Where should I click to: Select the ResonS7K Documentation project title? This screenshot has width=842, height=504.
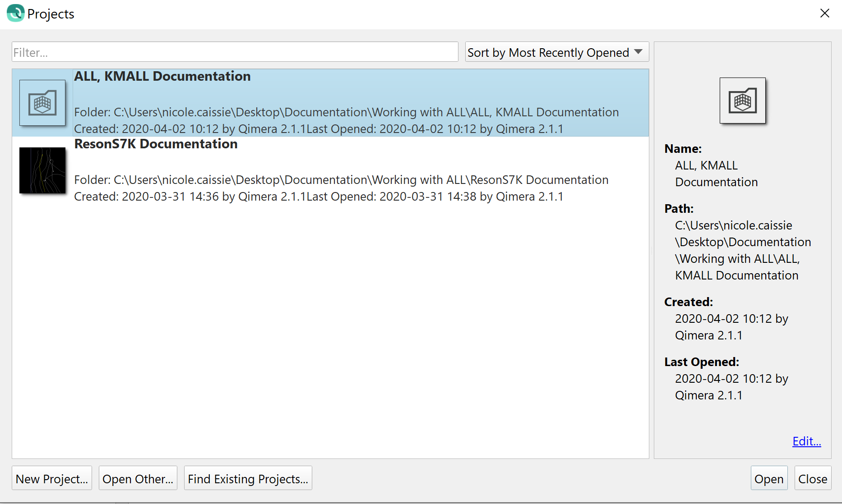[156, 144]
